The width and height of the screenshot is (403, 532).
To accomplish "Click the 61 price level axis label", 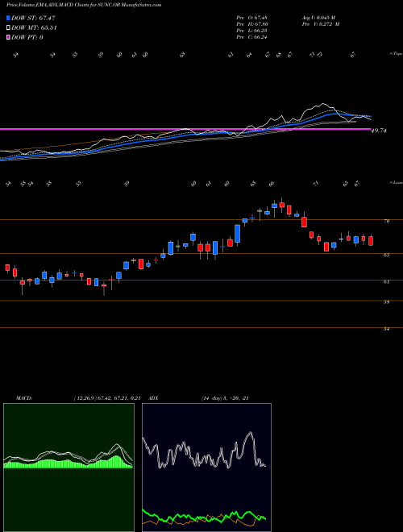I will pos(386,281).
